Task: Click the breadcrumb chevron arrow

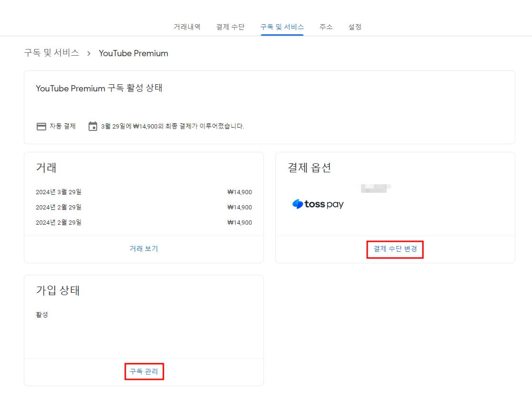Action: (89, 54)
